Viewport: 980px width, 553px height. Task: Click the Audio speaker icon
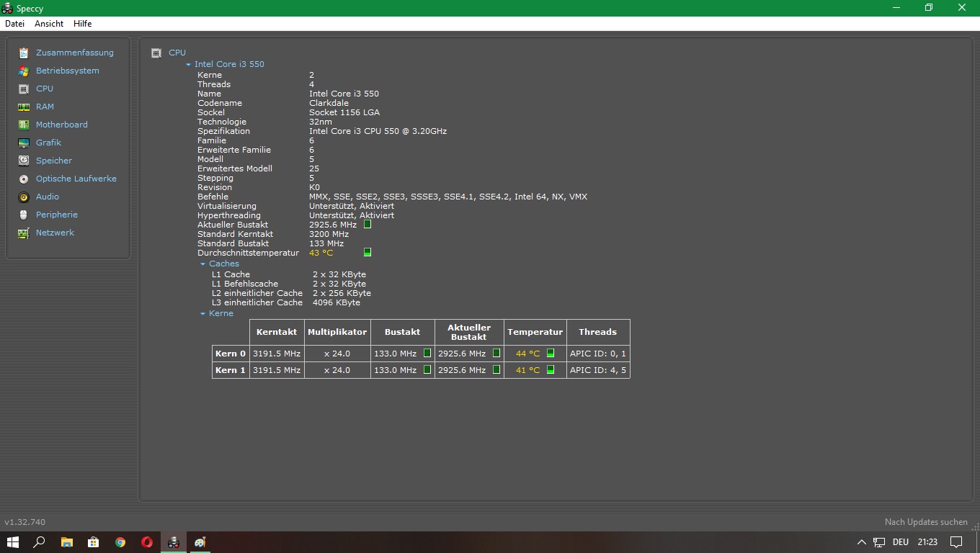click(24, 197)
